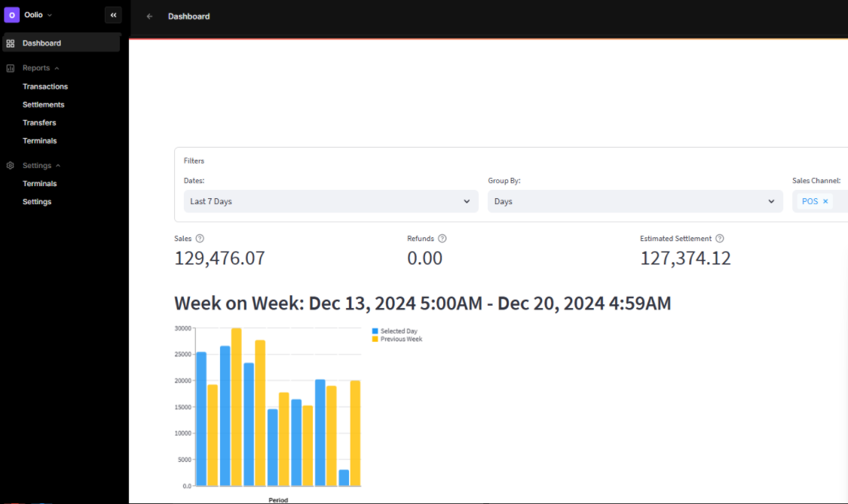Click the help icon next to Sales

click(x=199, y=238)
